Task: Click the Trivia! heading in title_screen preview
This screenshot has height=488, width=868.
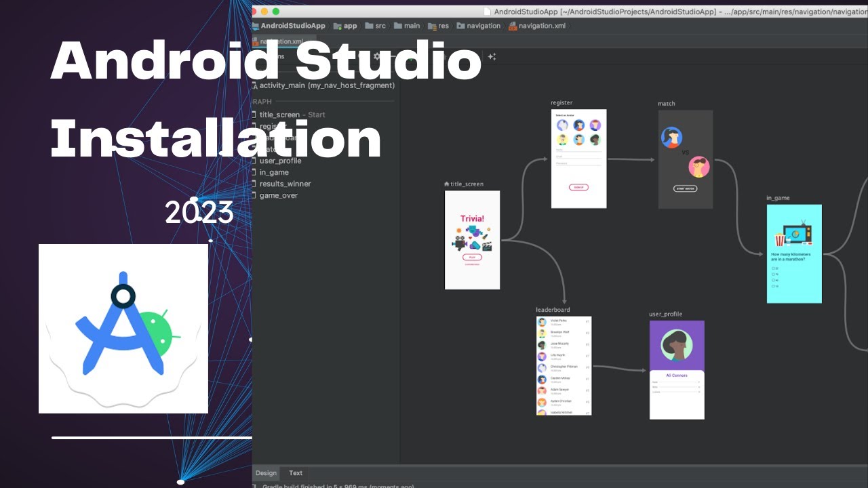Action: 472,218
